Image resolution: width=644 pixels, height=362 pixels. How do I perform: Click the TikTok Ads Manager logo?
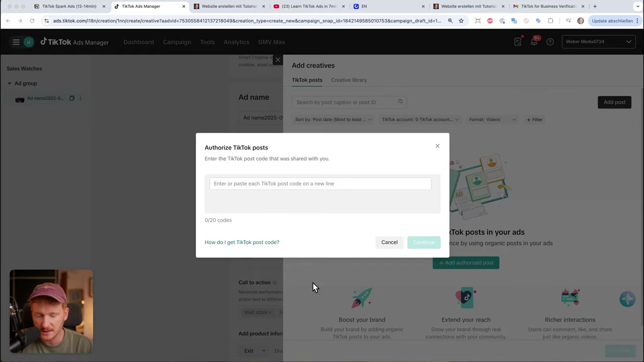pos(74,42)
